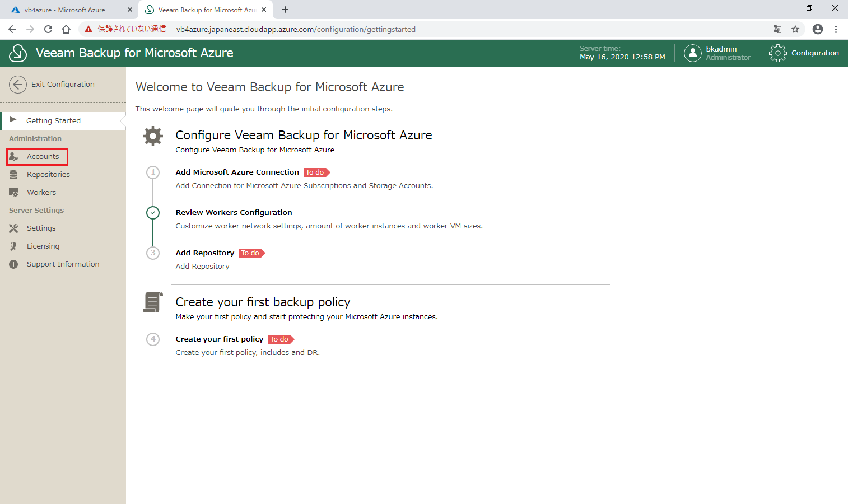Screen dimensions: 848x504
Task: Click the bkadmin user avatar icon
Action: 693,53
